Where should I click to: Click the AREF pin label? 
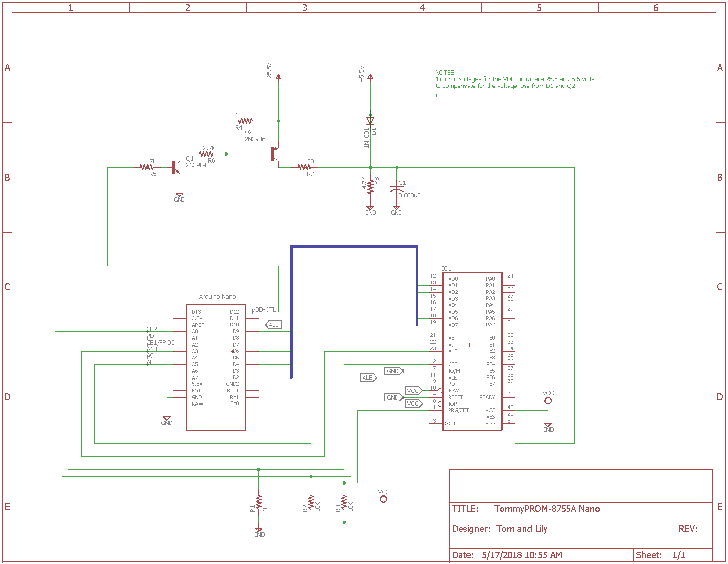198,325
